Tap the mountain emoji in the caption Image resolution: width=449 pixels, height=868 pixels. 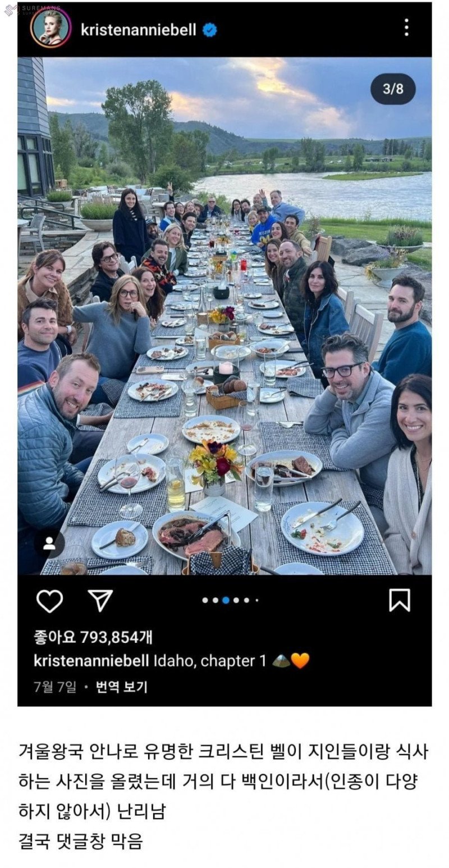[x=282, y=660]
